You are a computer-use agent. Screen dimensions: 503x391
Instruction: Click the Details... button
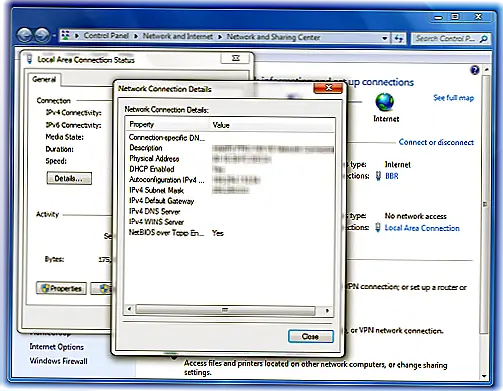[x=69, y=178]
